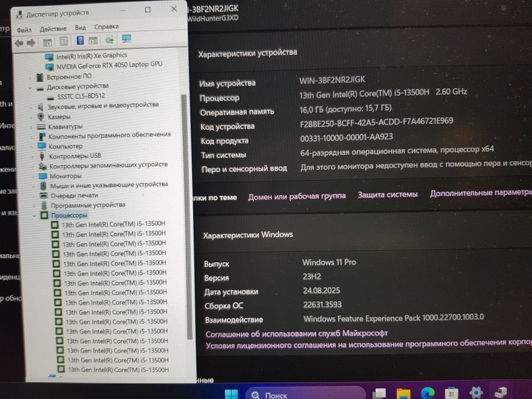The image size is (532, 399).
Task: Open File Explorer from the taskbar
Action: [x=403, y=393]
